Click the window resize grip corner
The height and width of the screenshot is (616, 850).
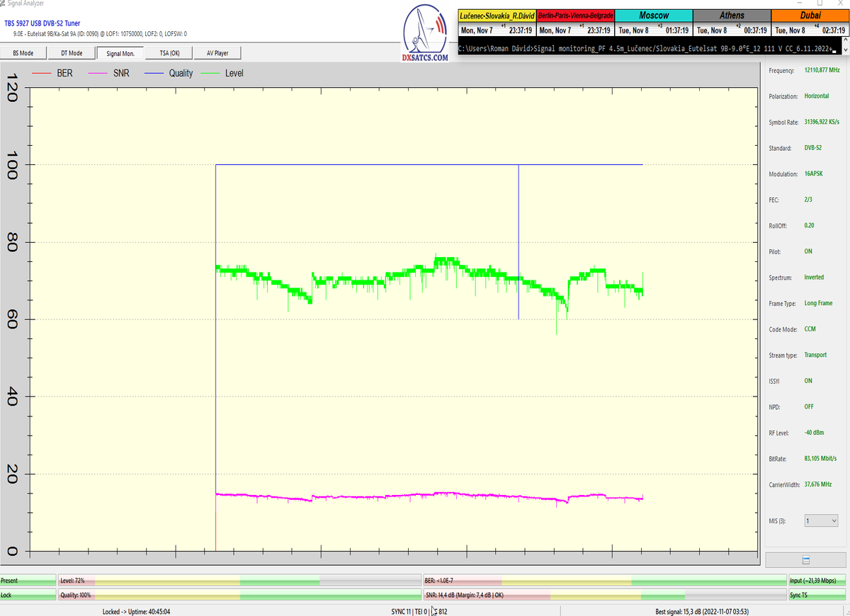pyautogui.click(x=845, y=612)
